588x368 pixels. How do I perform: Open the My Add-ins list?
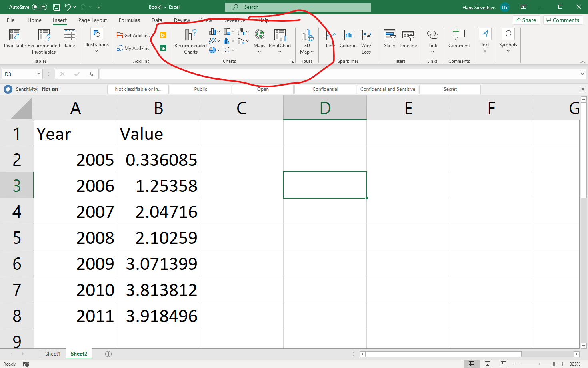(133, 48)
